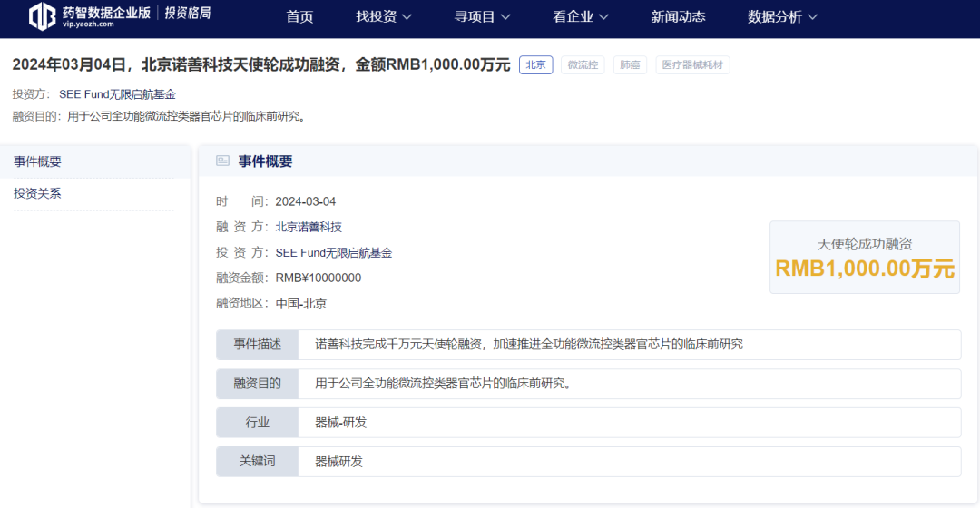Click the 微流控 tag
The height and width of the screenshot is (508, 980).
(583, 65)
